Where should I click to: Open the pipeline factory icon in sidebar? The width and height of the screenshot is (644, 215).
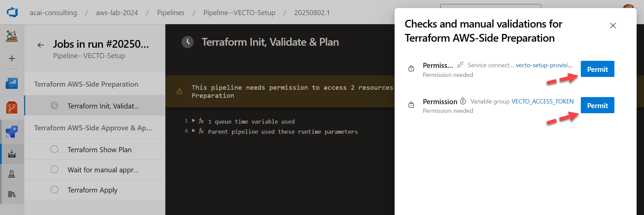[12, 154]
